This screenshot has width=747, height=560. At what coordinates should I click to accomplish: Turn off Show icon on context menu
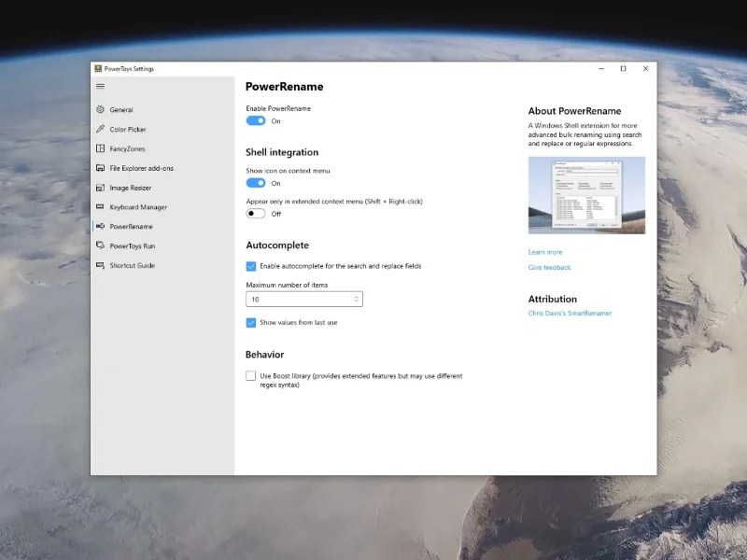click(x=256, y=183)
